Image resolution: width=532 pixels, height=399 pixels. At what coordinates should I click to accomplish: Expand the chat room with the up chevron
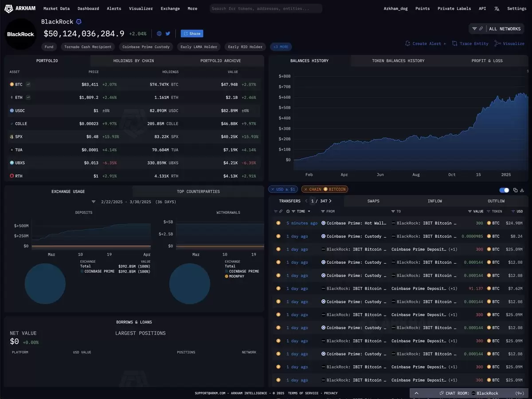coord(417,393)
